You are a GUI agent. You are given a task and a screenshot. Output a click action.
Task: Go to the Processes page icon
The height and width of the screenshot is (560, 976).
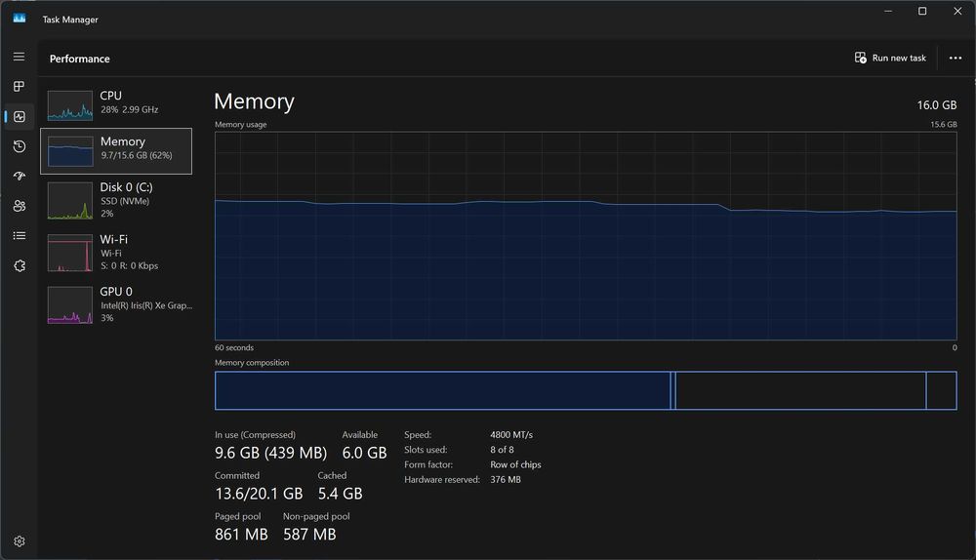click(x=20, y=87)
